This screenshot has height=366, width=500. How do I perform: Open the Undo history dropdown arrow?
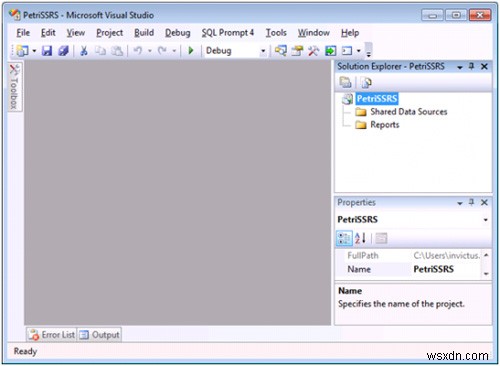click(150, 51)
